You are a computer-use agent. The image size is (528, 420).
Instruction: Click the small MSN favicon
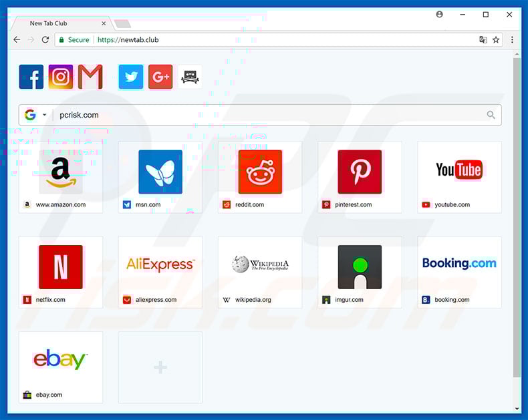pos(127,204)
